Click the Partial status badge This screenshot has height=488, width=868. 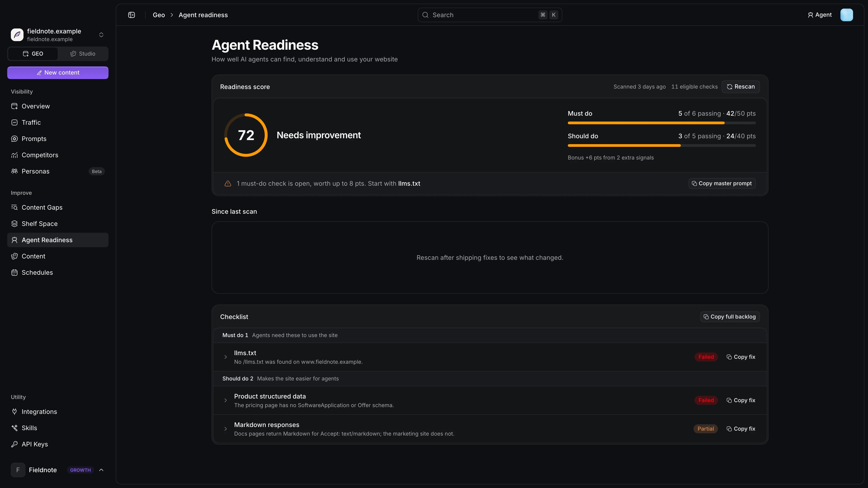705,429
